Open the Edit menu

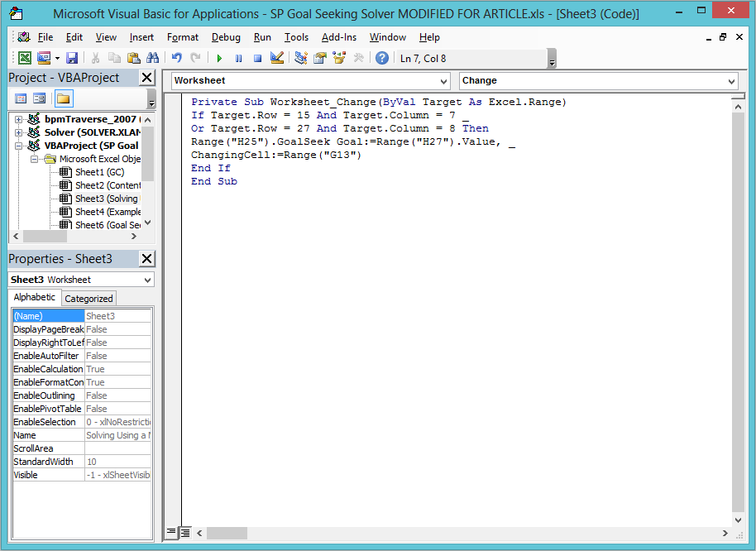click(74, 37)
